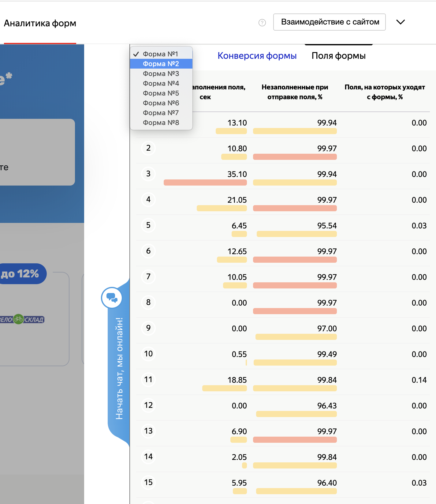
Task: Click field number 15 circle
Action: click(x=148, y=483)
